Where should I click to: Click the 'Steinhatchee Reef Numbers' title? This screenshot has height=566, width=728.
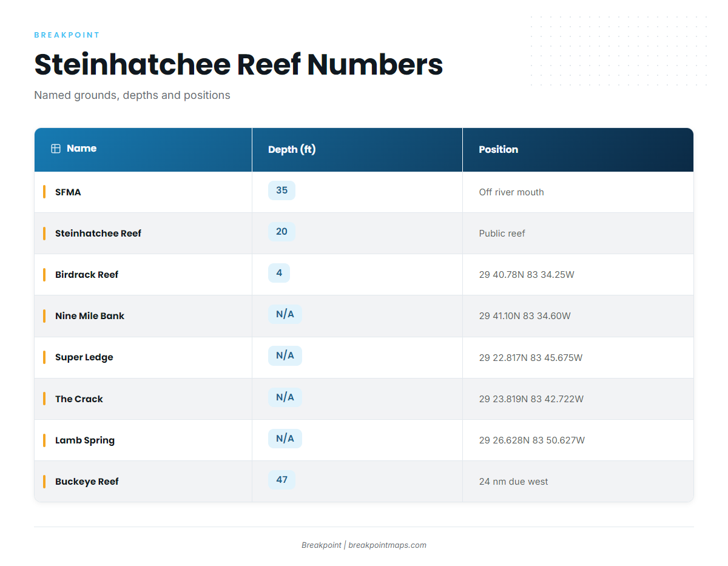coord(238,64)
